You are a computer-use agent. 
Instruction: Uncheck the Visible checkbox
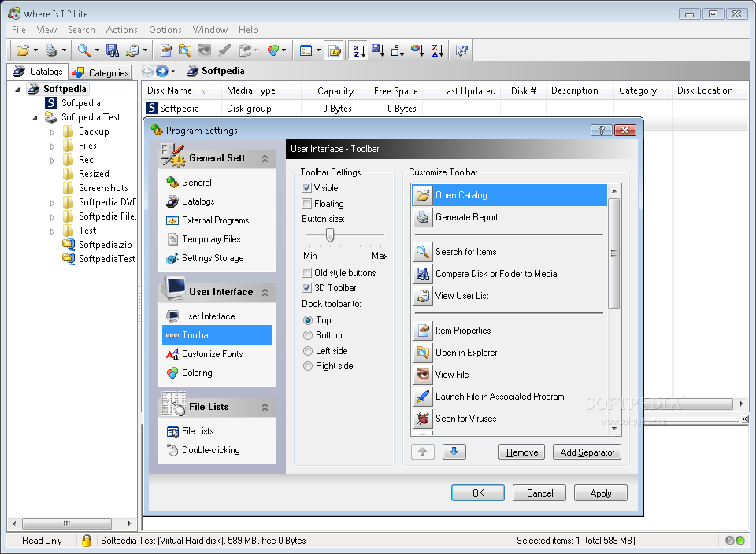(x=306, y=188)
